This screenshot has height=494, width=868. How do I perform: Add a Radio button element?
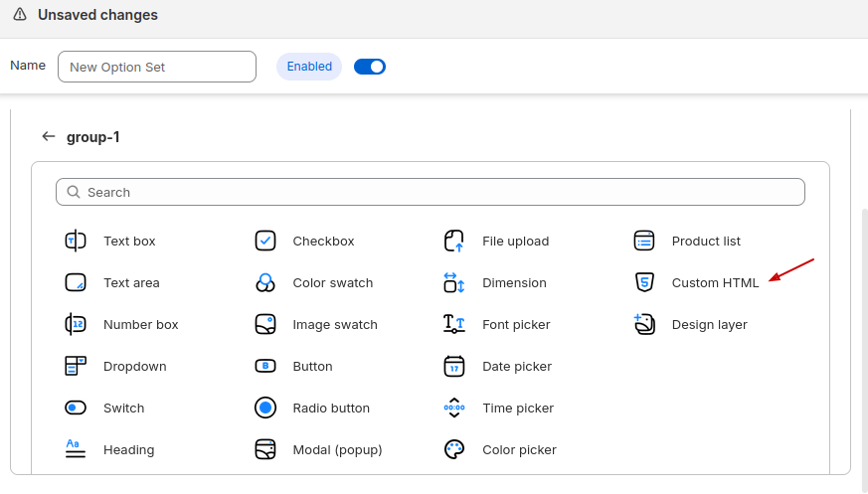coord(330,408)
